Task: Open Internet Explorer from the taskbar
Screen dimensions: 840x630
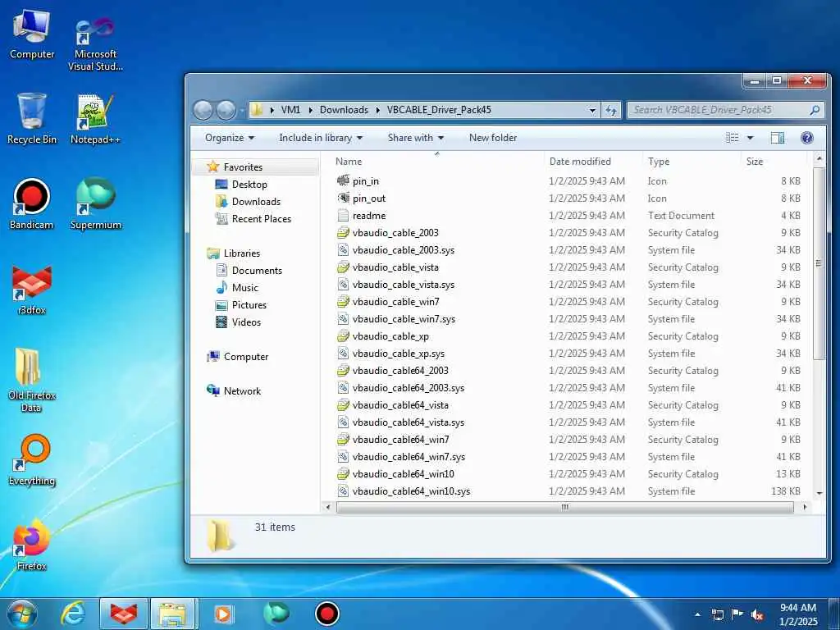Action: (x=72, y=614)
